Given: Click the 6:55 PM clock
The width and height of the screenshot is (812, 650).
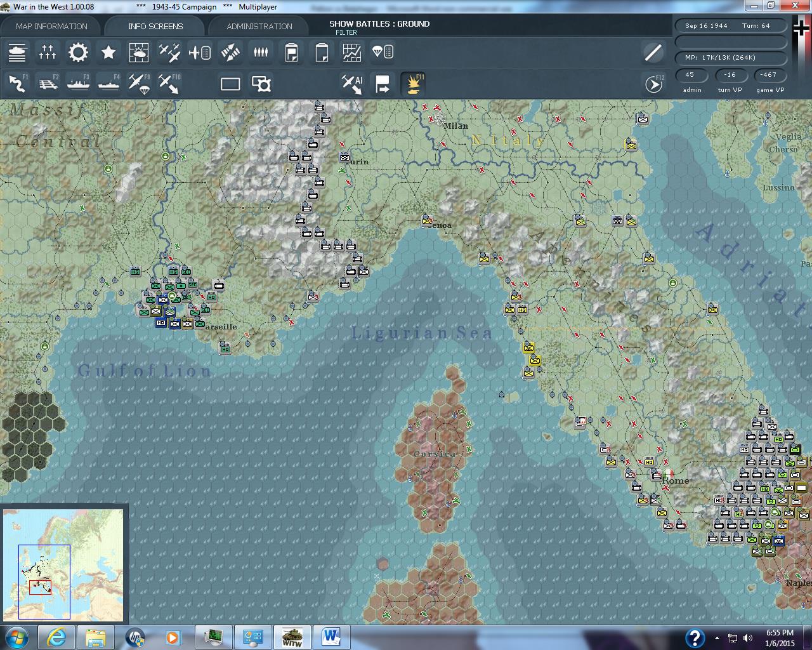Looking at the screenshot, I should (780, 633).
